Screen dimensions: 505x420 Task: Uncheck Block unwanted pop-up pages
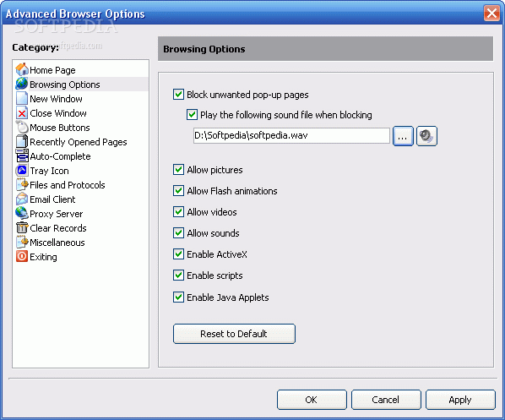tap(178, 95)
